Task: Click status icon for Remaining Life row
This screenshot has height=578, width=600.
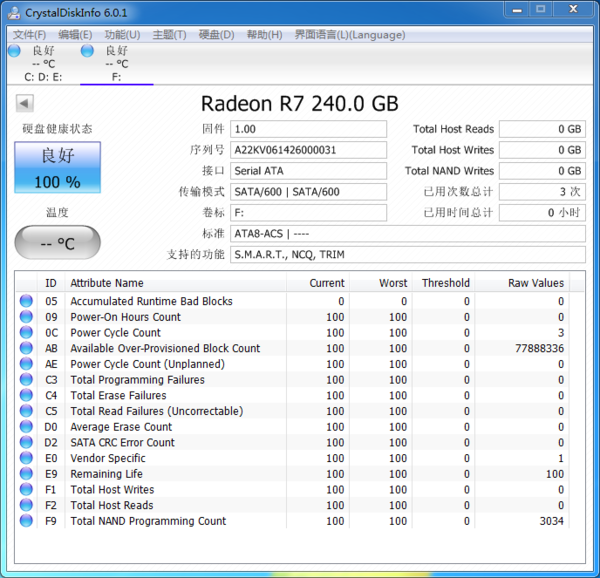Action: click(26, 474)
